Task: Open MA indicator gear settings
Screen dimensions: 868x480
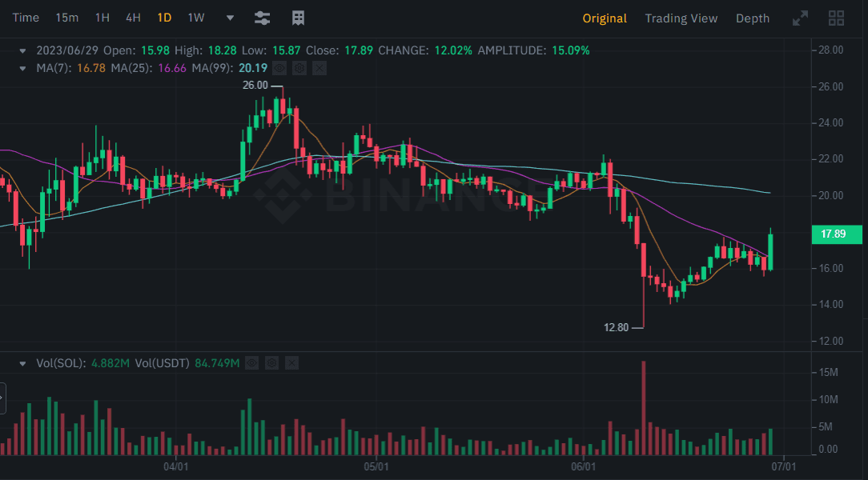Action: point(299,68)
